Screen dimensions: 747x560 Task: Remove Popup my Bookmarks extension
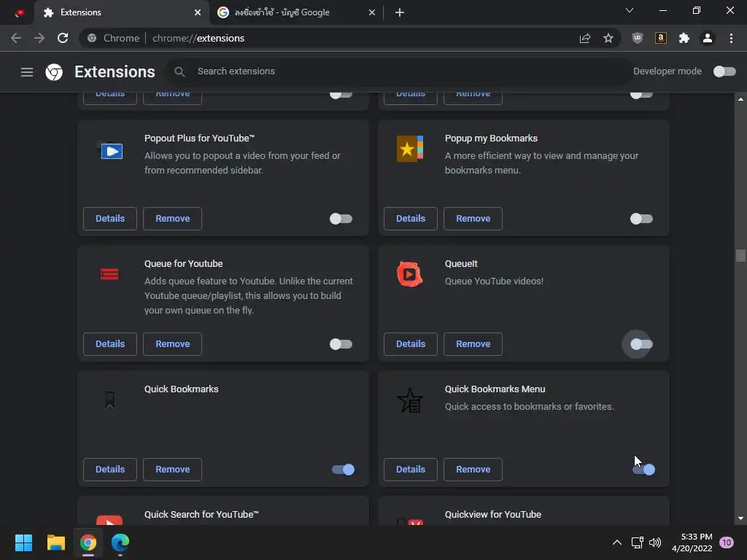coord(473,219)
